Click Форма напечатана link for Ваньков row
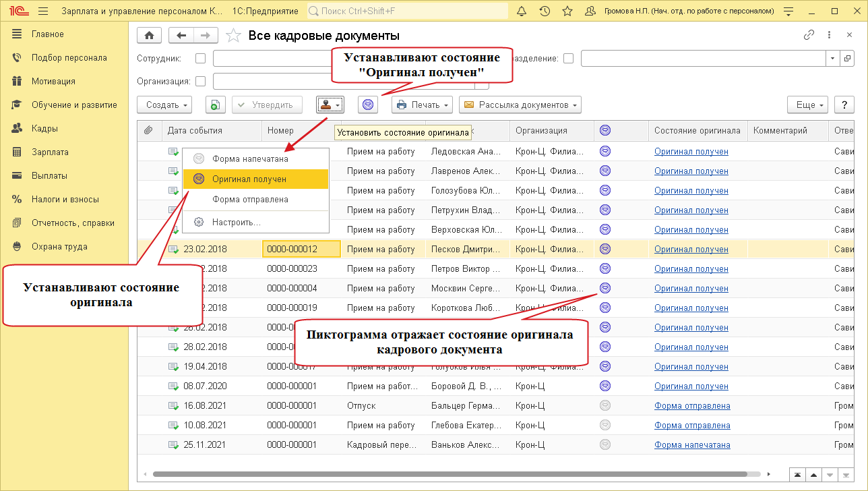Viewport: 868px width, 491px height. (692, 445)
